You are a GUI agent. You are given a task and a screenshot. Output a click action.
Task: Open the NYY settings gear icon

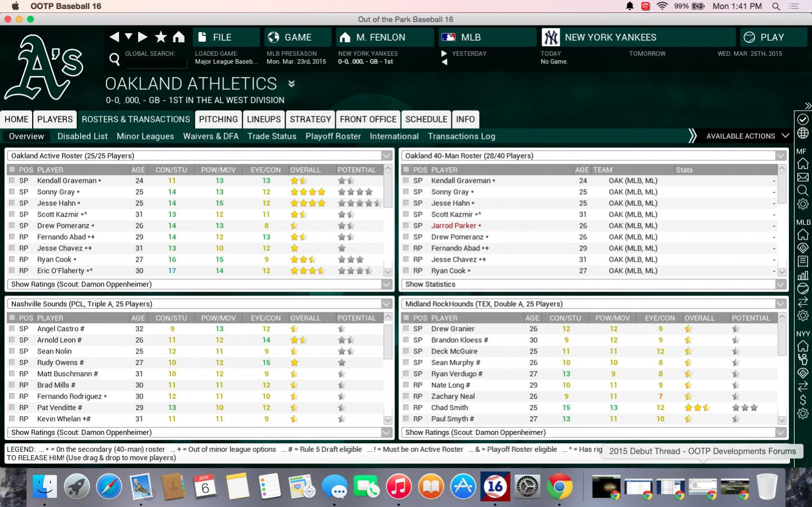[802, 413]
